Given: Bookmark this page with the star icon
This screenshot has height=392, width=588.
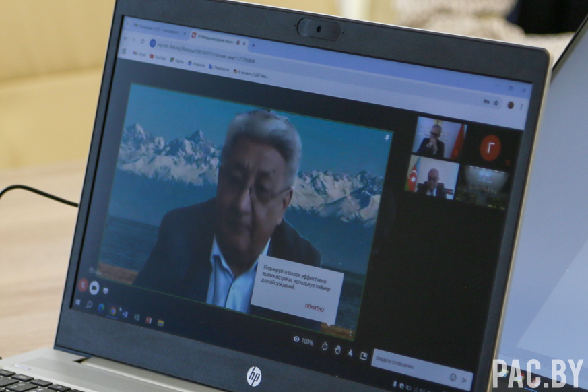Looking at the screenshot, I should pyautogui.click(x=496, y=103).
